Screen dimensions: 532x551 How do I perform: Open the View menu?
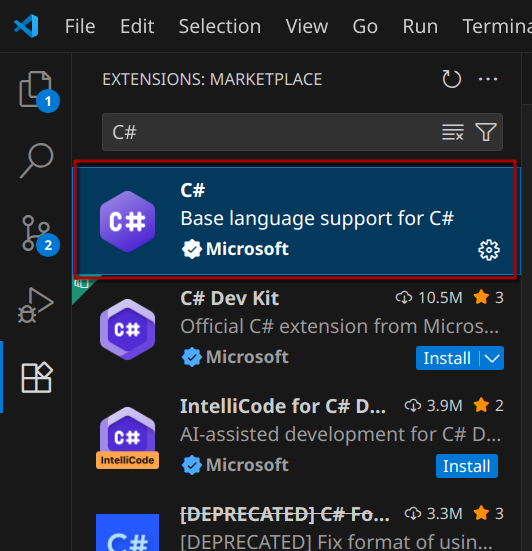pos(307,26)
